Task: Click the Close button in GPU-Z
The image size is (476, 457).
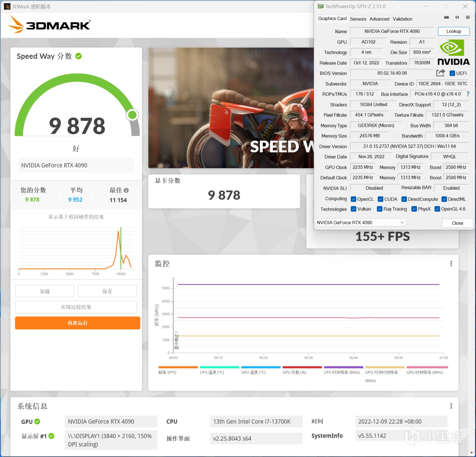Action: click(457, 223)
